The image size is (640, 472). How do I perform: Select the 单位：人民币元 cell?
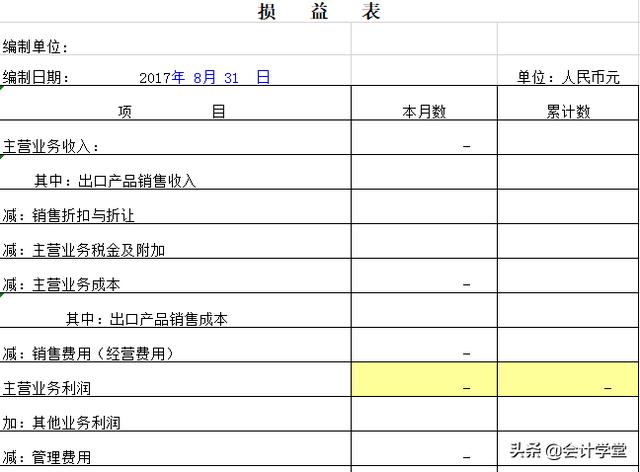click(x=568, y=70)
